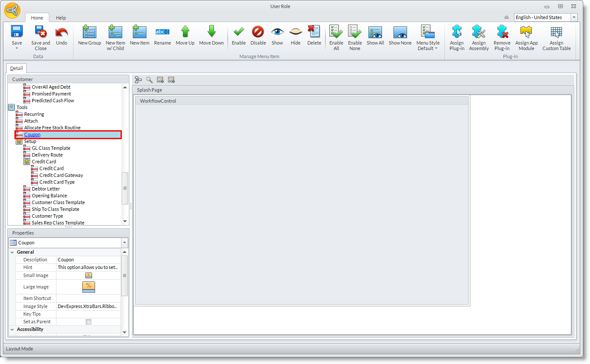Viewport: 590px width, 364px height.
Task: Click the Undo arrow icon
Action: 62,32
